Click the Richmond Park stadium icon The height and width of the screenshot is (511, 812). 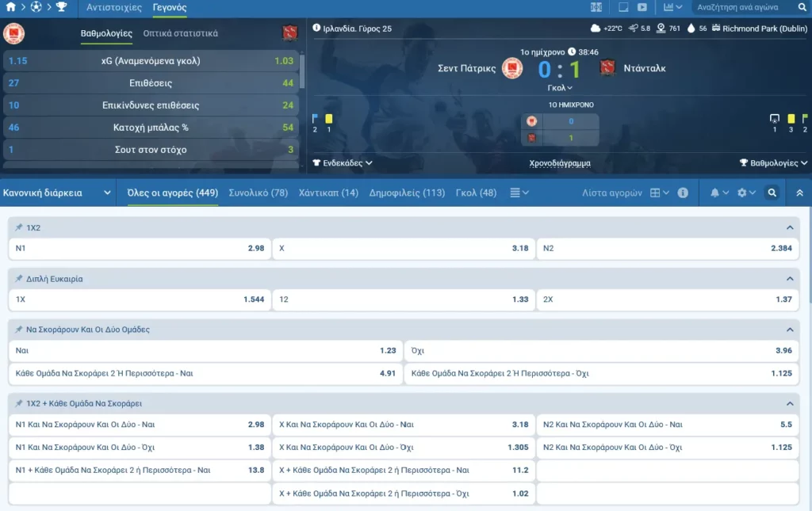pos(716,28)
